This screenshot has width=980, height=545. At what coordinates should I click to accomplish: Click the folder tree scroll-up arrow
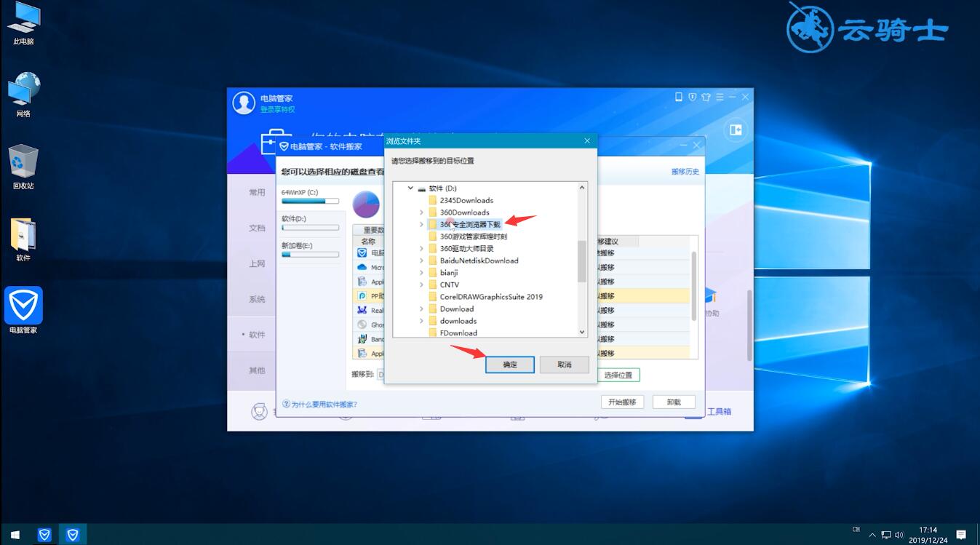[x=581, y=188]
